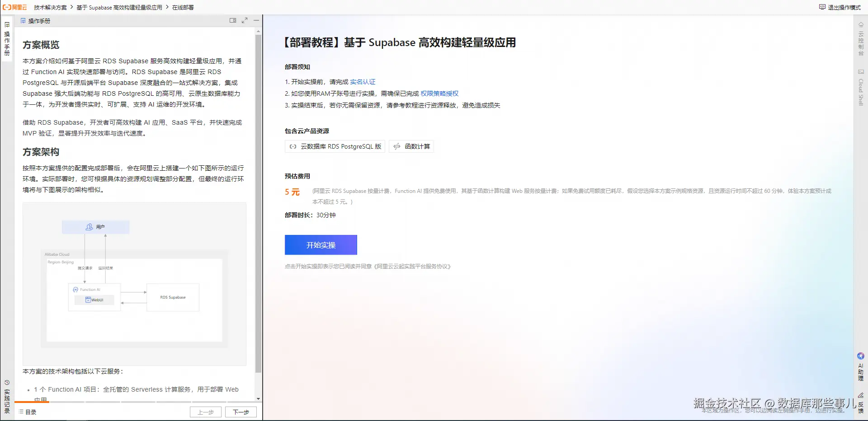The height and width of the screenshot is (421, 868).
Task: Click the manual scrollbar up arrow
Action: point(258,32)
